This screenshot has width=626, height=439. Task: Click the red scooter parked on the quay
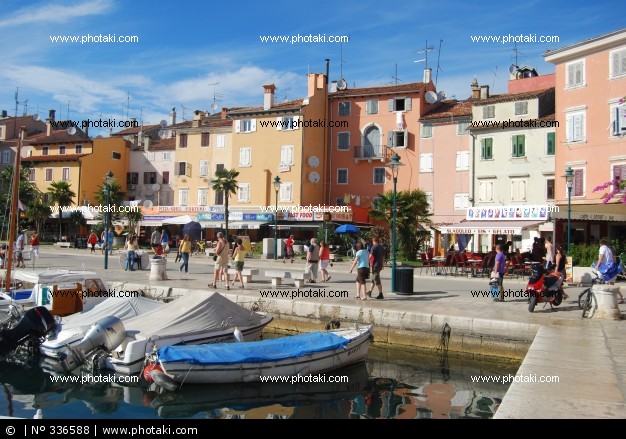tap(543, 287)
